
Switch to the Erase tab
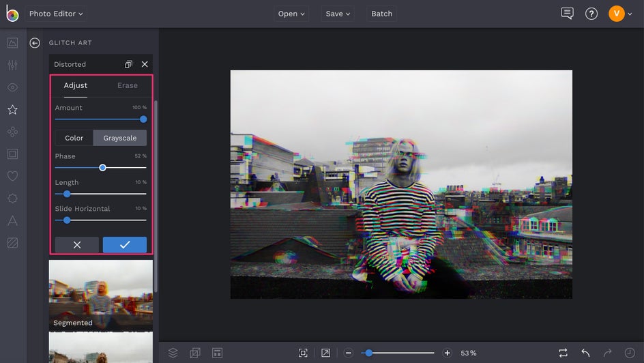pos(128,85)
